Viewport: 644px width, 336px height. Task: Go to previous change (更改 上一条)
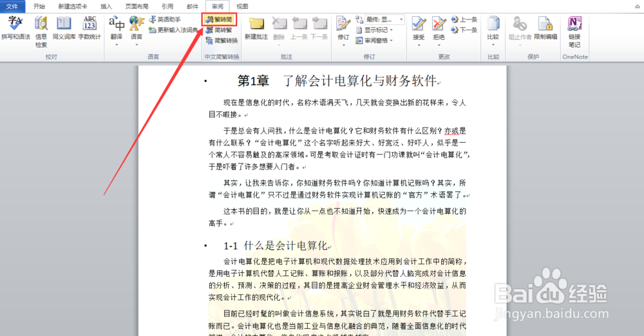[x=464, y=19]
